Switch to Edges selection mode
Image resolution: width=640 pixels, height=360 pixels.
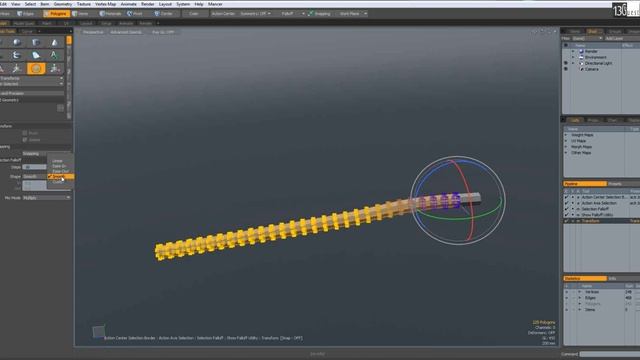point(26,13)
